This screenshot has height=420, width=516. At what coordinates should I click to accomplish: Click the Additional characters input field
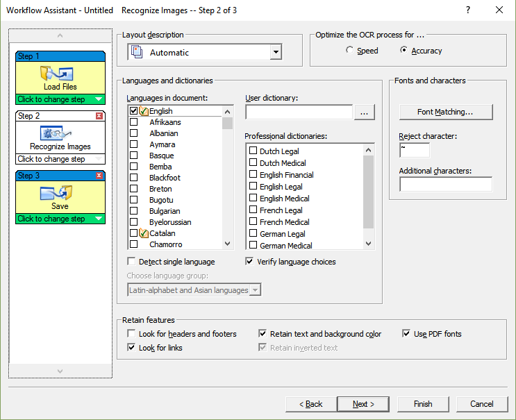[445, 184]
